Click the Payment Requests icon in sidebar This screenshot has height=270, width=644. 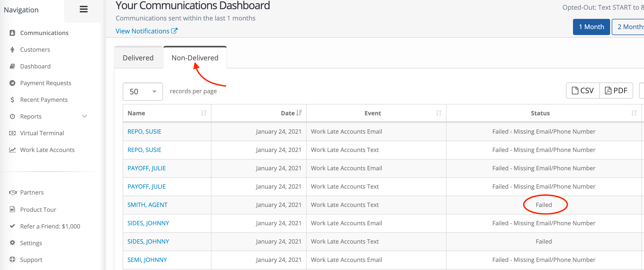pyautogui.click(x=12, y=83)
